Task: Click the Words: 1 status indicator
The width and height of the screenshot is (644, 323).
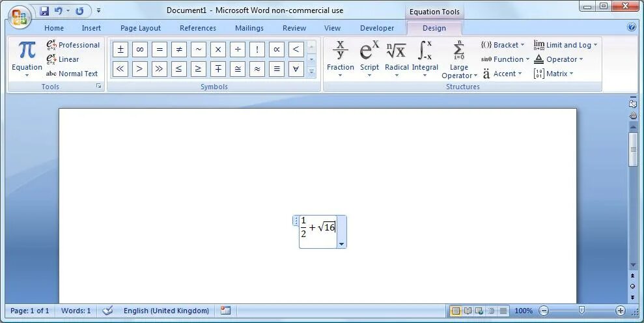Action: (76, 311)
